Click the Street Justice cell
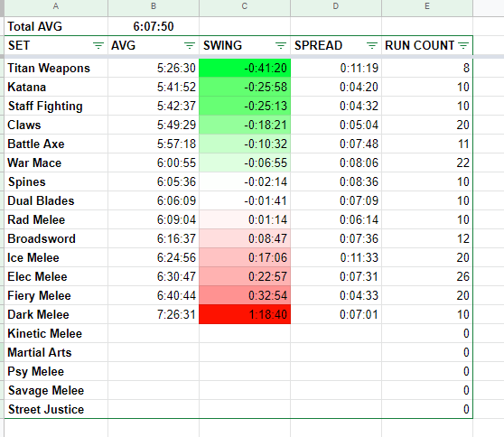The image size is (504, 437). pyautogui.click(x=56, y=409)
